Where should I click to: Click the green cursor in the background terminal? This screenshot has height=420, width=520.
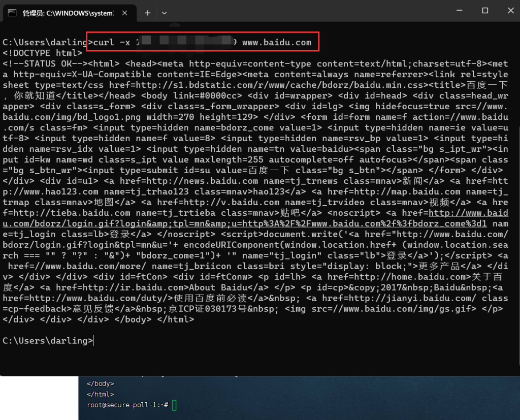pos(174,405)
